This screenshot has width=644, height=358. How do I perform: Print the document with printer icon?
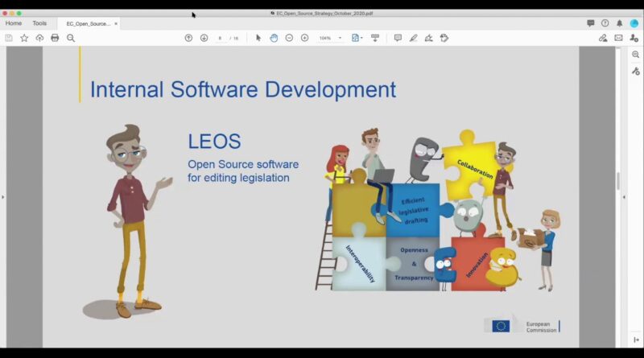(55, 38)
